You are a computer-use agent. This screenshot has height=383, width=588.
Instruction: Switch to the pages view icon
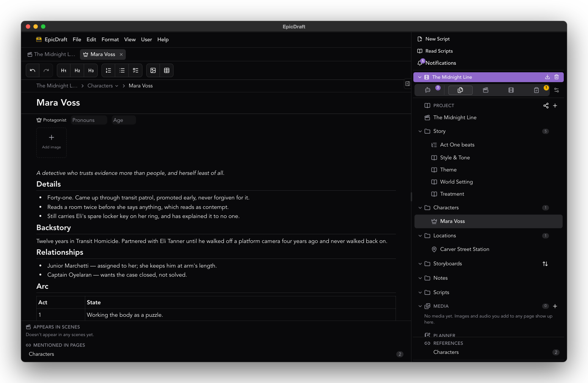(460, 90)
